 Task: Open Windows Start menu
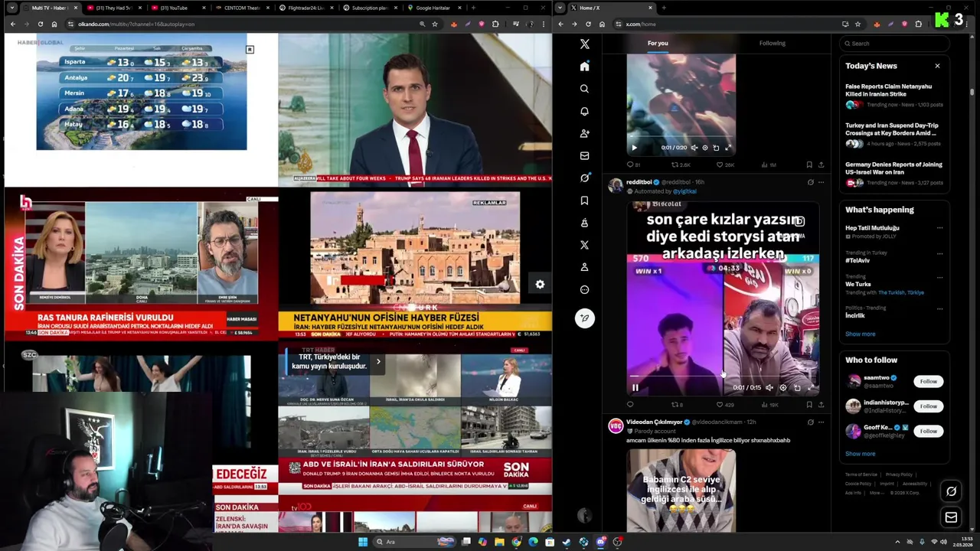tap(363, 542)
